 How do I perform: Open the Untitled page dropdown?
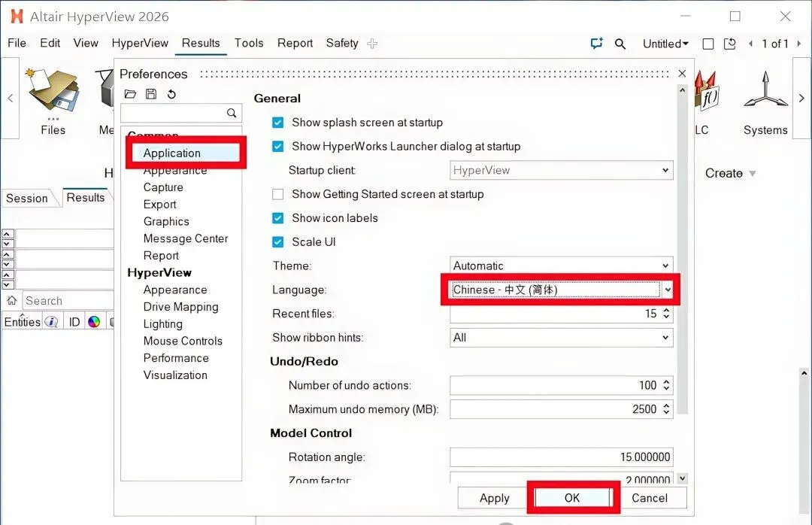(x=665, y=44)
